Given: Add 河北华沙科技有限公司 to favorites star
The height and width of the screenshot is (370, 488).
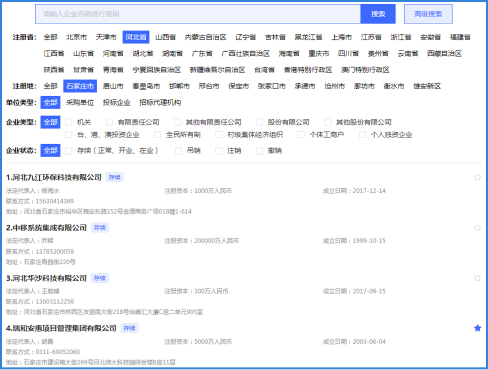Looking at the screenshot, I should click(477, 278).
